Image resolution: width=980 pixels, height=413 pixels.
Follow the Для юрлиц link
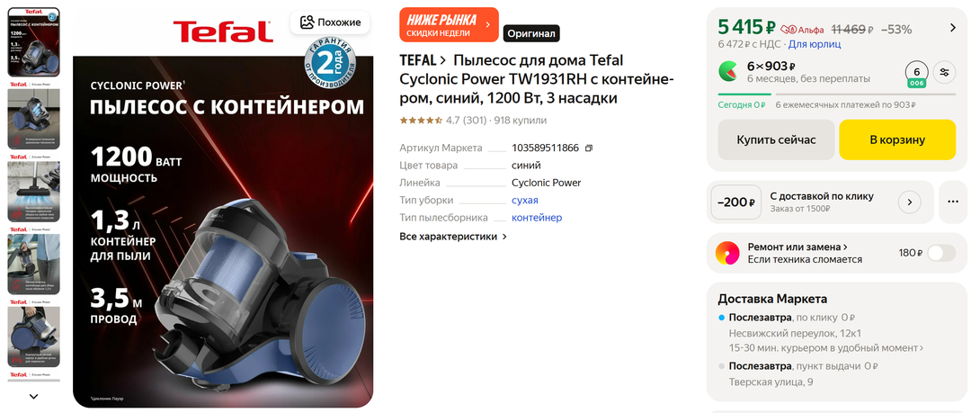815,44
